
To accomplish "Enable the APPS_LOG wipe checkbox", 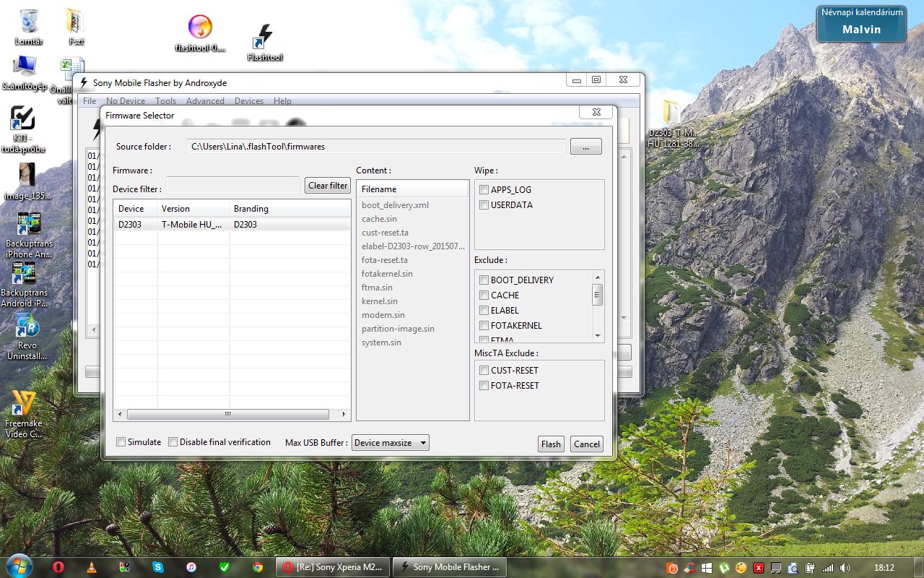I will (x=484, y=189).
